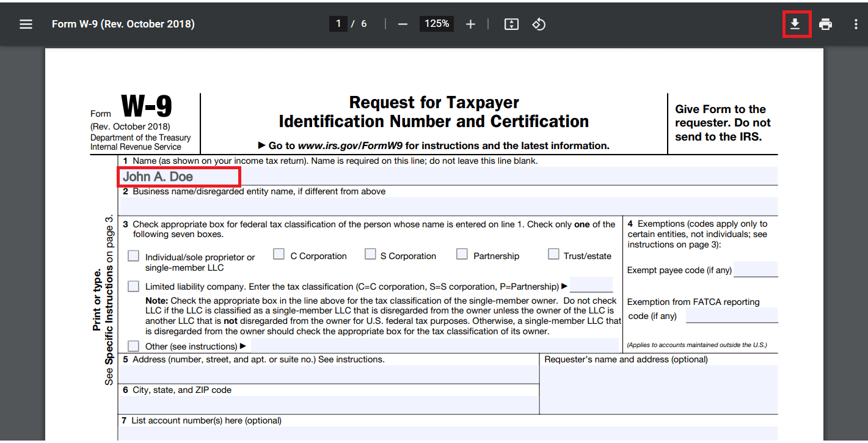Rotate the document counterclockwise
The width and height of the screenshot is (868, 443).
539,24
